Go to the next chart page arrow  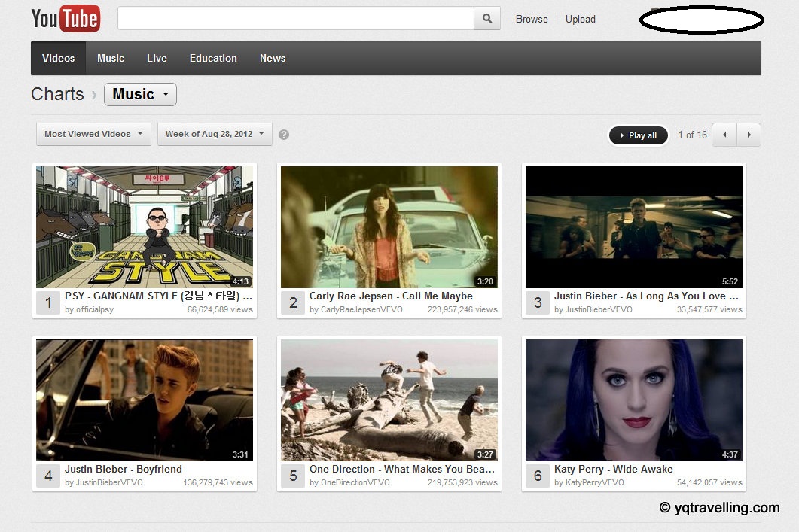(749, 135)
